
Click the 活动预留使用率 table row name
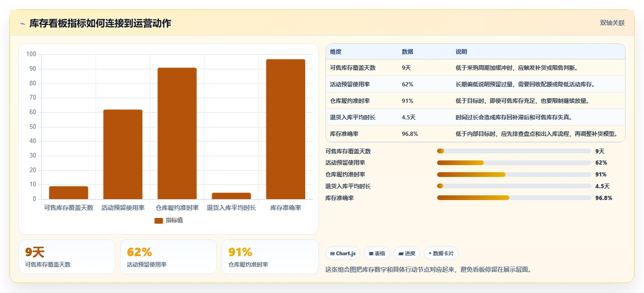click(x=350, y=84)
